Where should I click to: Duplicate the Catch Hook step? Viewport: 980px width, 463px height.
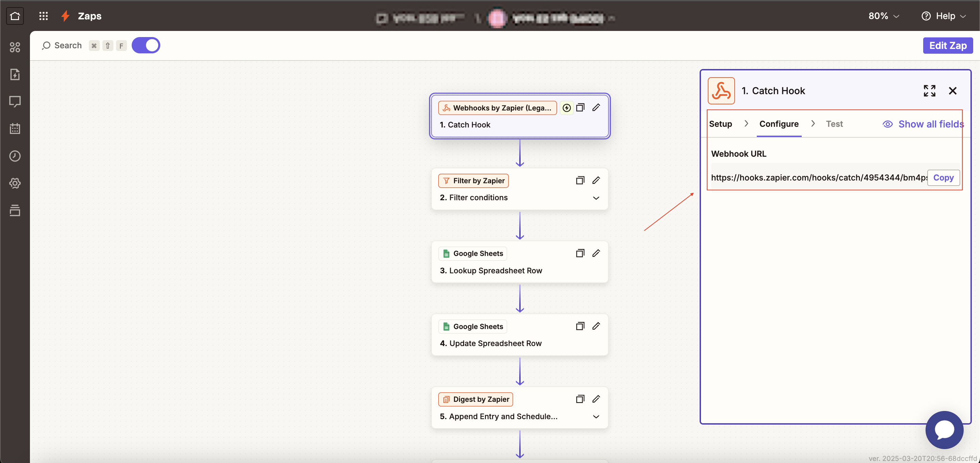(x=580, y=107)
